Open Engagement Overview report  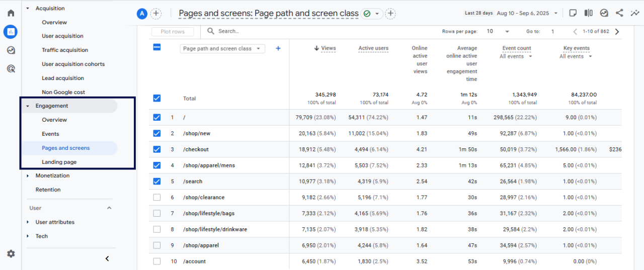54,120
